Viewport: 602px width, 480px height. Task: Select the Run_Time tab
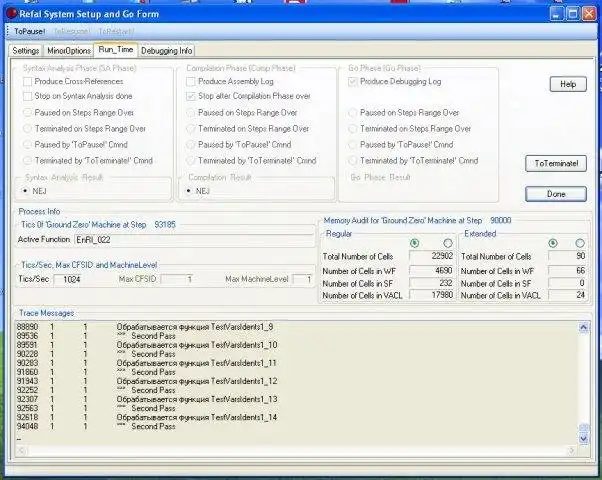116,50
